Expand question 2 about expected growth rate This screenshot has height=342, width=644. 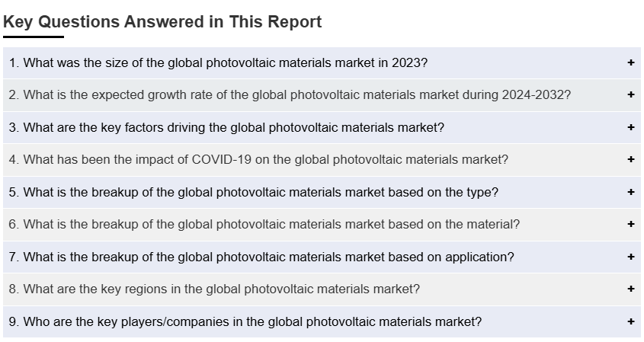click(290, 95)
